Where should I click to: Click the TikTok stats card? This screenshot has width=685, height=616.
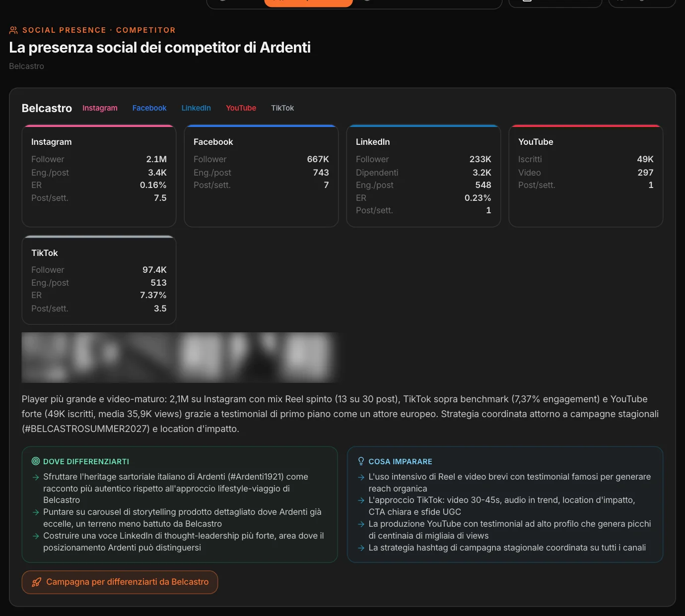coord(99,280)
